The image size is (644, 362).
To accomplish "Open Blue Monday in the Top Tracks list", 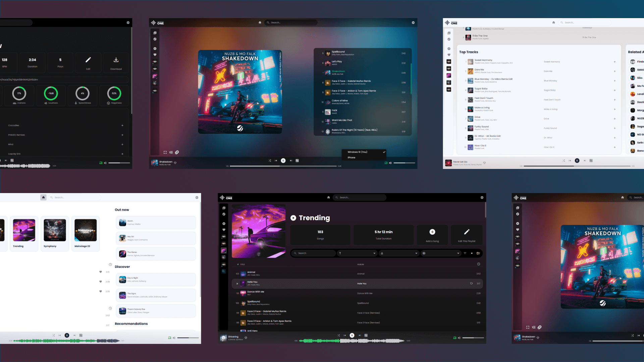I will (540, 81).
